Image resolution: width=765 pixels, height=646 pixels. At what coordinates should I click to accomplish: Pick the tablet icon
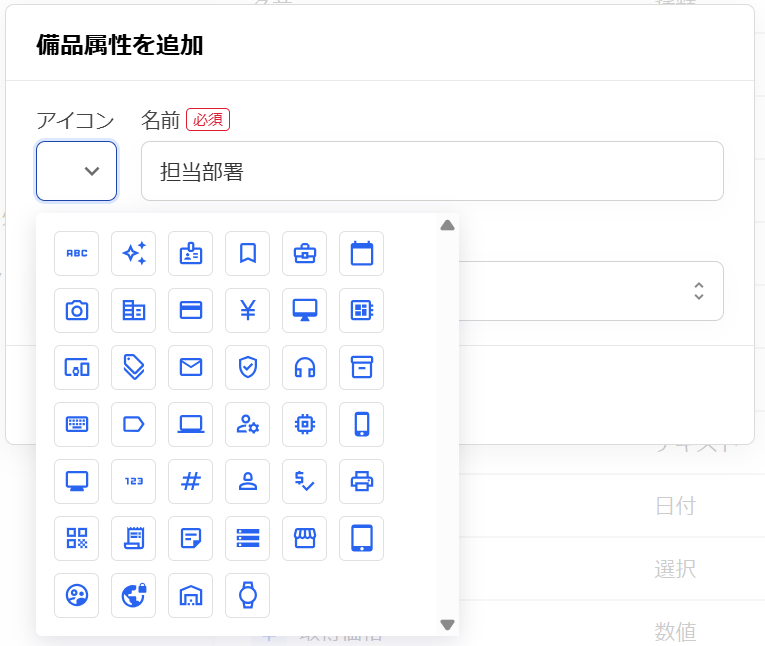(x=362, y=539)
